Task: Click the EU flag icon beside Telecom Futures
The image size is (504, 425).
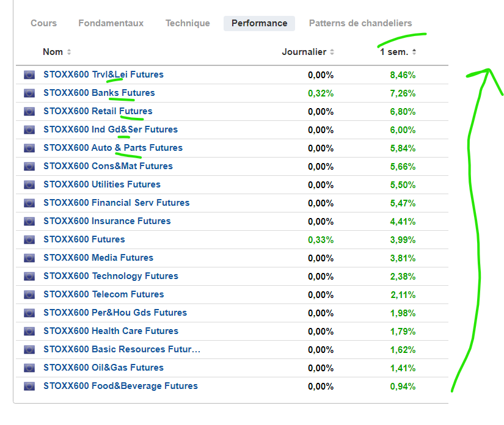Action: pos(29,294)
